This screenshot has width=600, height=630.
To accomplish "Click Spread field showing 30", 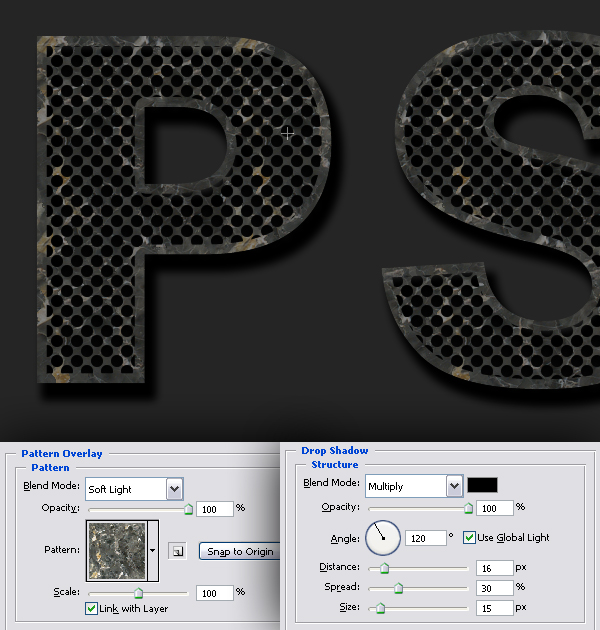I will pyautogui.click(x=495, y=588).
